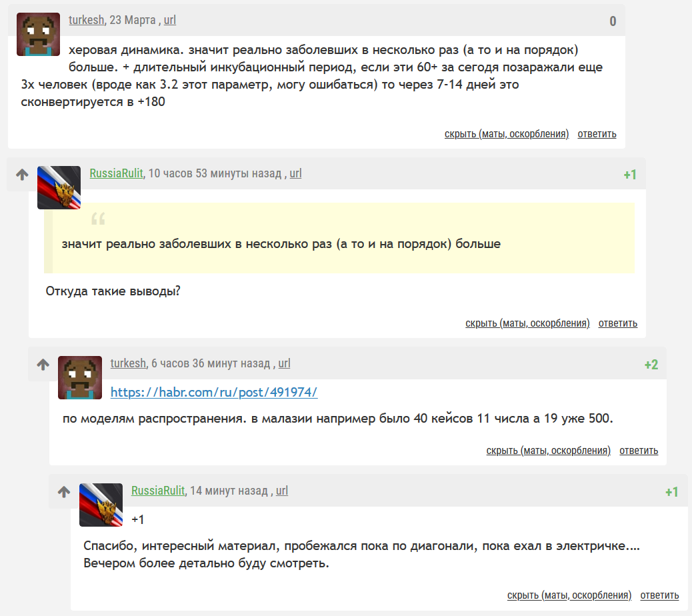Open RussiaRulit's flag avatar on the first reply
This screenshot has width=692, height=616.
tap(59, 187)
